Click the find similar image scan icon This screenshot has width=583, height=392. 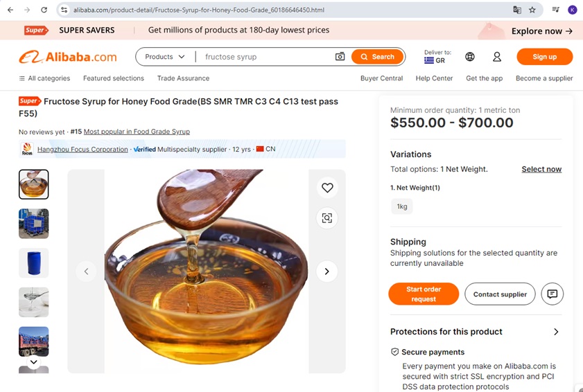pos(327,218)
